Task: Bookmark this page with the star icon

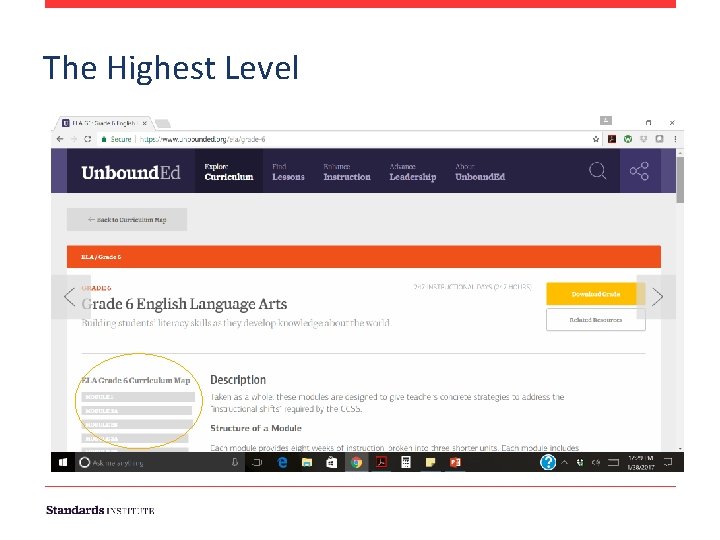Action: tap(596, 139)
